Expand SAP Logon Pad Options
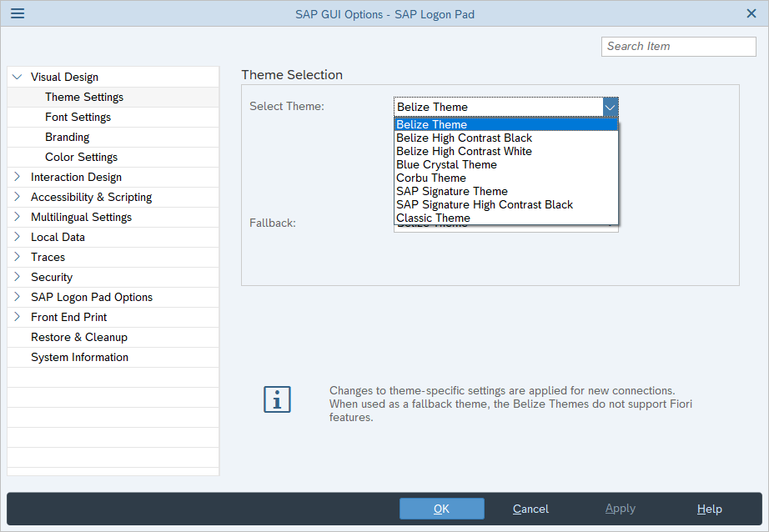 pyautogui.click(x=18, y=297)
